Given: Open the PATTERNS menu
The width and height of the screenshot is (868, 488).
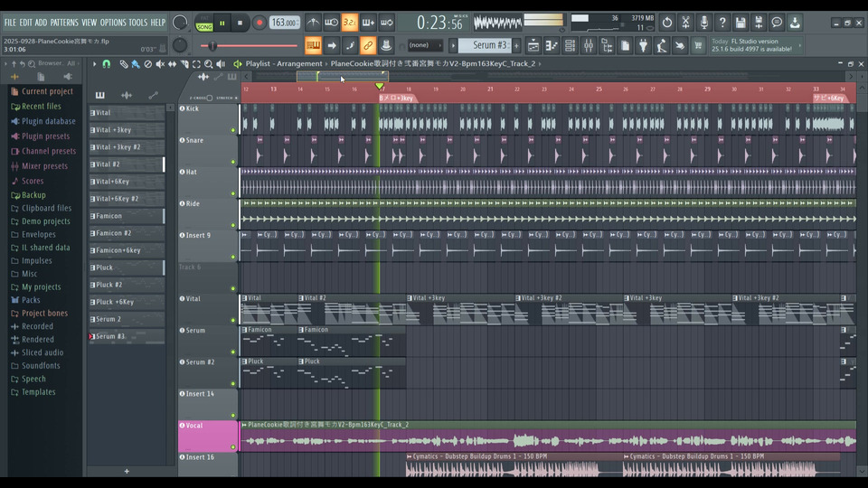Looking at the screenshot, I should pyautogui.click(x=63, y=23).
